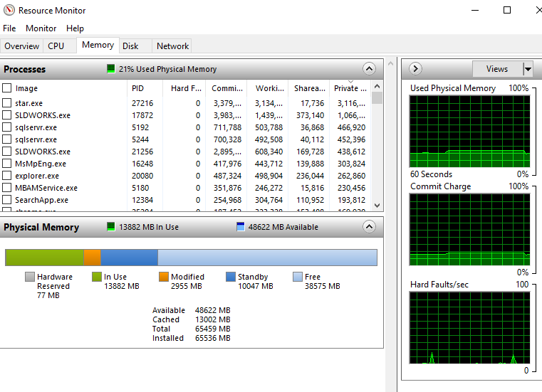Select the explorer.exe process name

pyautogui.click(x=37, y=176)
